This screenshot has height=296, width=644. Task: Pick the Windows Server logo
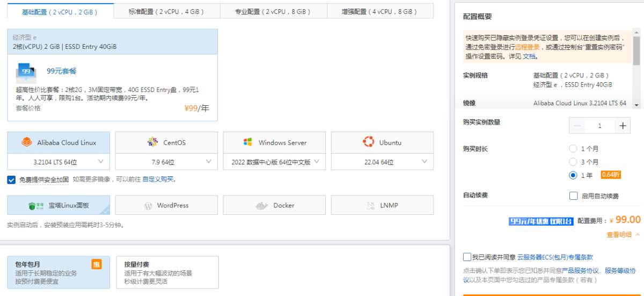pyautogui.click(x=248, y=142)
